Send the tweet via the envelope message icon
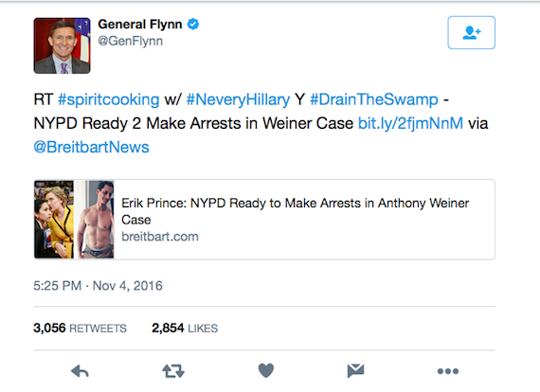The height and width of the screenshot is (392, 540). coord(355,370)
